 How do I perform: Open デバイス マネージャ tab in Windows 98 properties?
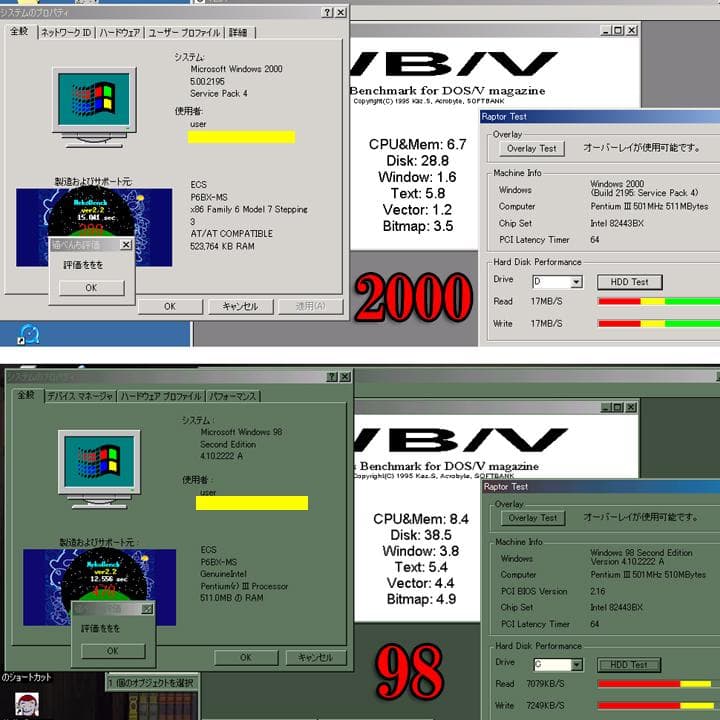click(x=80, y=396)
